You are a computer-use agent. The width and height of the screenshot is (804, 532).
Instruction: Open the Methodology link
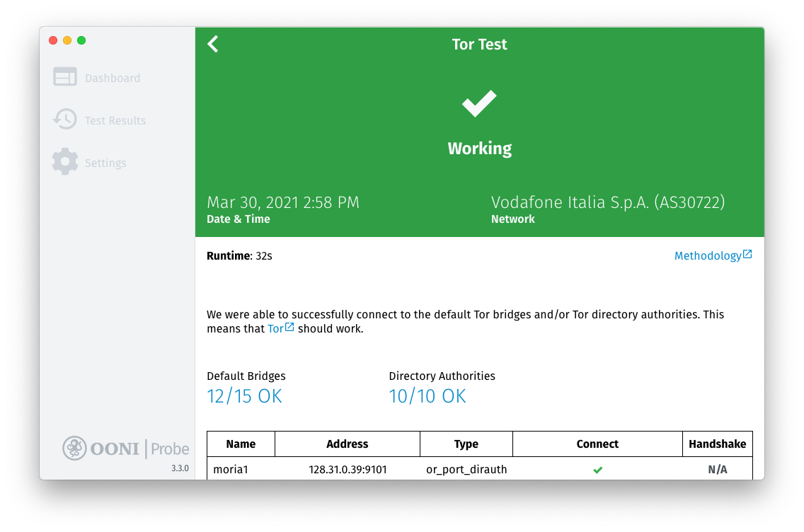click(708, 255)
